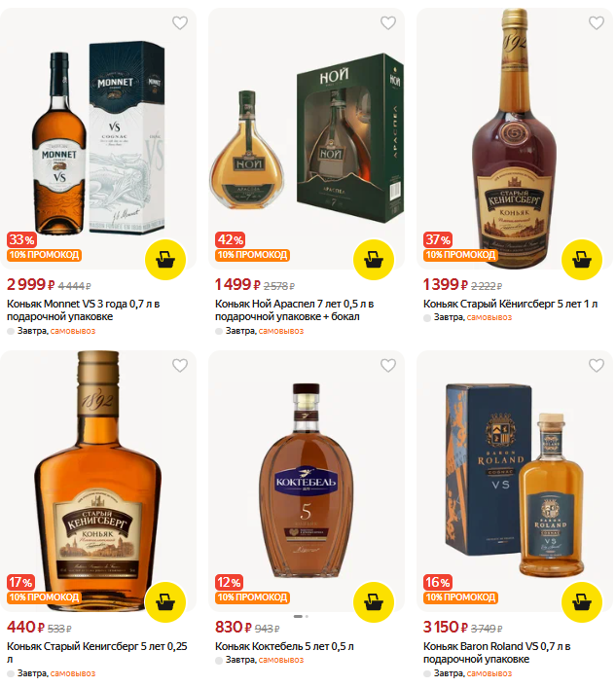The image size is (616, 687).
Task: Open Коньяк Monnet VS 3 года product link
Action: [x=84, y=310]
